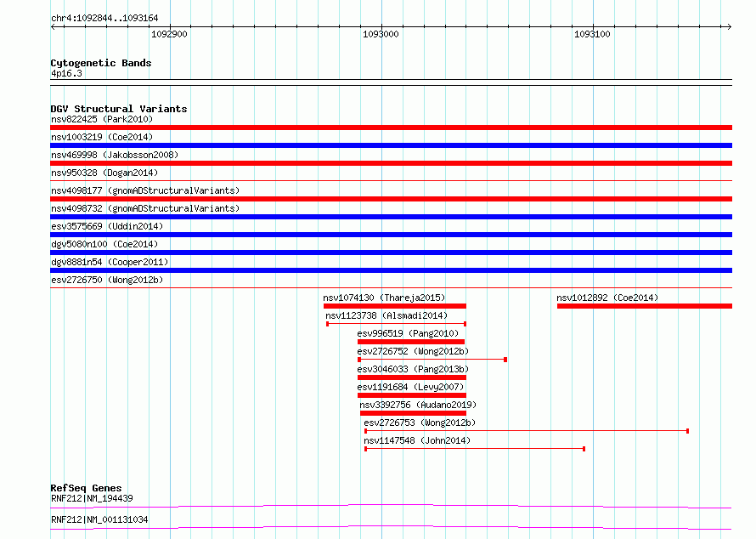Click the RefSeq Genes track title

tap(87, 488)
